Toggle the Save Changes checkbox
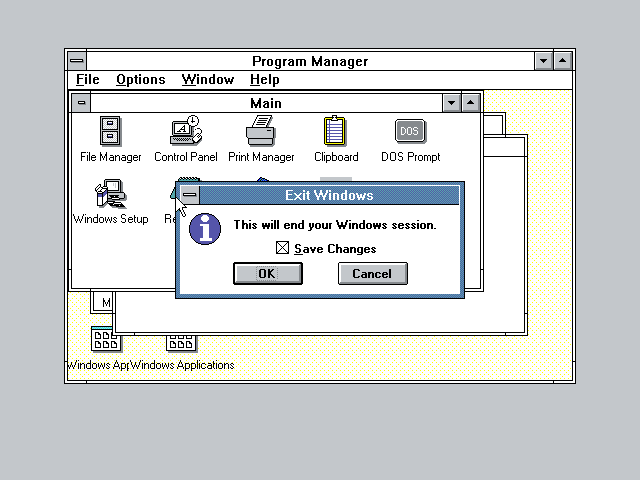 click(x=282, y=248)
